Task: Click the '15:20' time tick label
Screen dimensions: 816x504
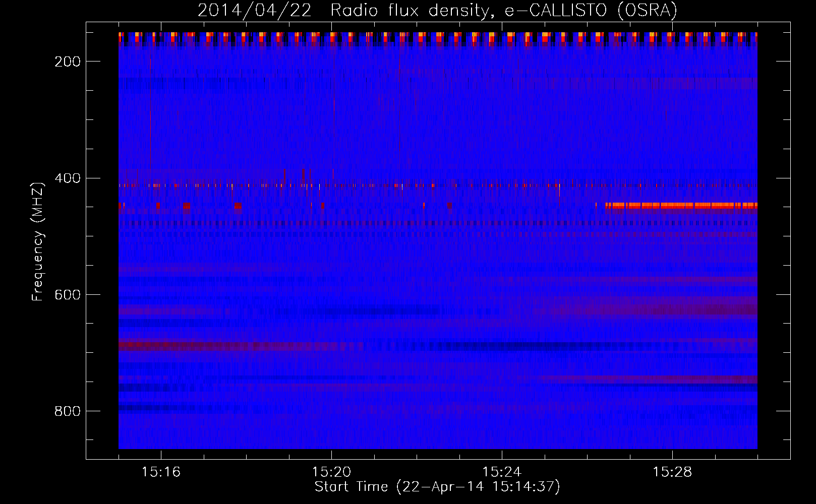Action: (x=331, y=472)
